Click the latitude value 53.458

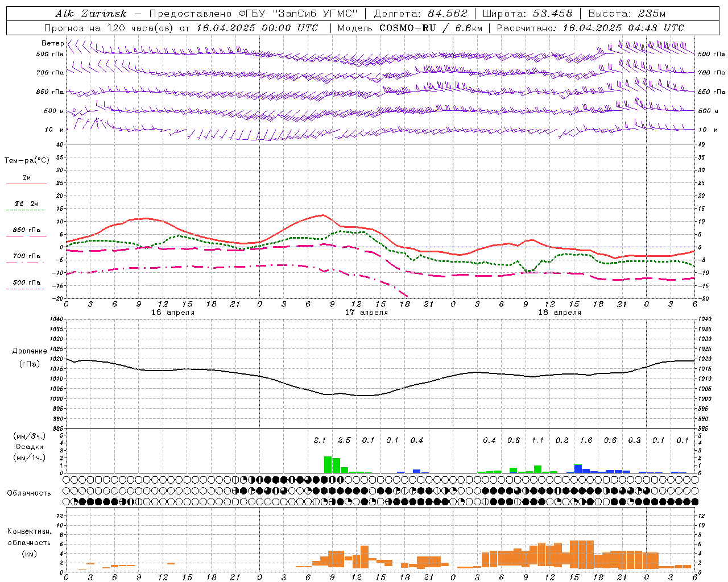(553, 14)
